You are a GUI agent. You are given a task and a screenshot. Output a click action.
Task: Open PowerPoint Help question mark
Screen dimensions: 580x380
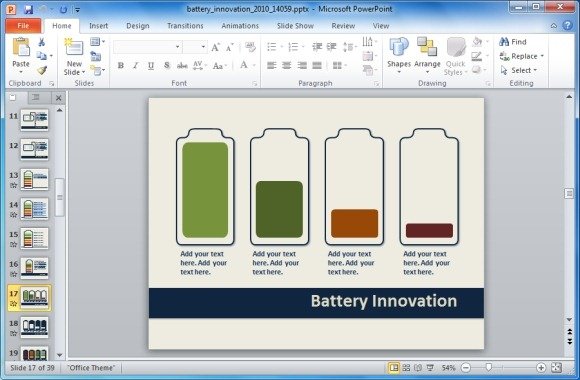567,25
